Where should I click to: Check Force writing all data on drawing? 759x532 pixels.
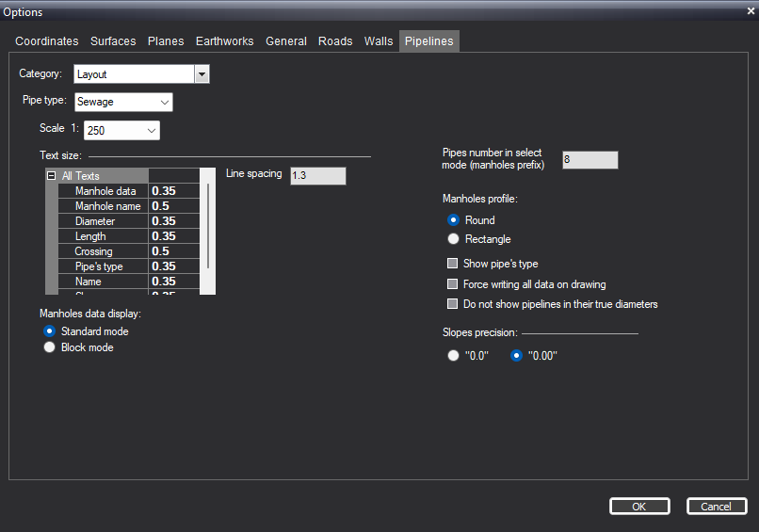tap(453, 283)
